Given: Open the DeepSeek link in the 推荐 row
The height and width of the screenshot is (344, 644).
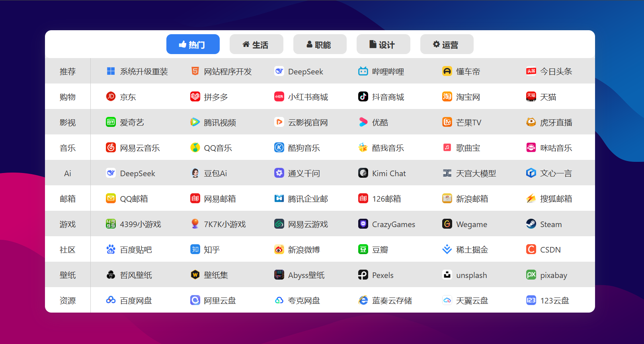Looking at the screenshot, I should 305,72.
